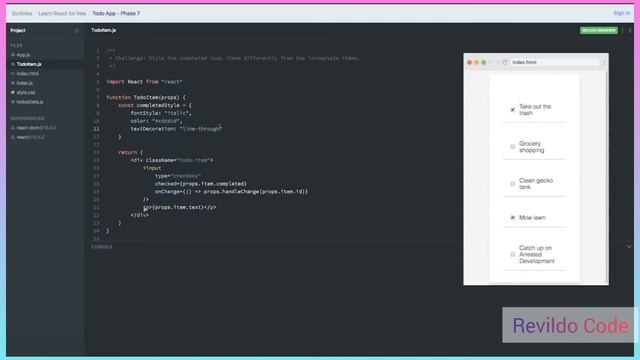Screen dimensions: 640x360
Task: Click line number 11 in the gutter
Action: [x=96, y=129]
